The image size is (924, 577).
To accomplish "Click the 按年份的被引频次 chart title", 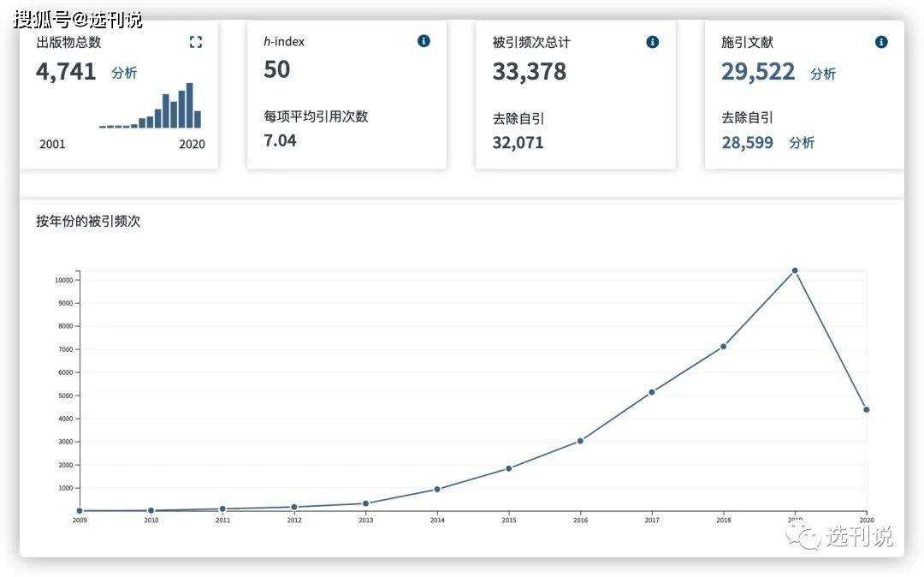I will [x=88, y=221].
